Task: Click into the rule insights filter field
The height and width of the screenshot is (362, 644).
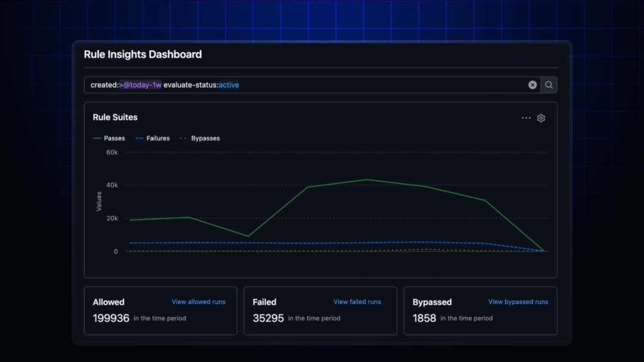Action: (x=312, y=85)
